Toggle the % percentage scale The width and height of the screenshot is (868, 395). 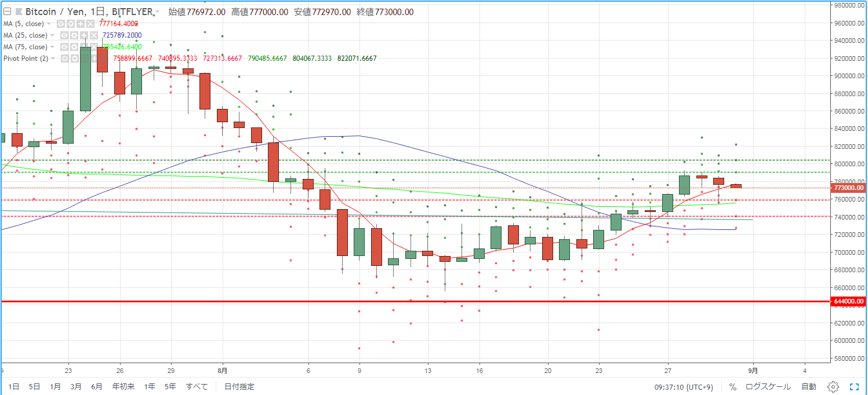(733, 386)
